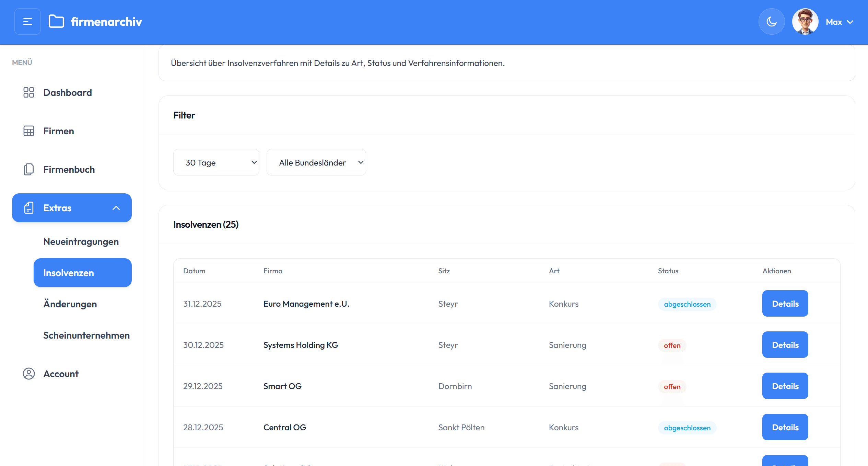
Task: Go to Neueintragungen submenu item
Action: [81, 241]
